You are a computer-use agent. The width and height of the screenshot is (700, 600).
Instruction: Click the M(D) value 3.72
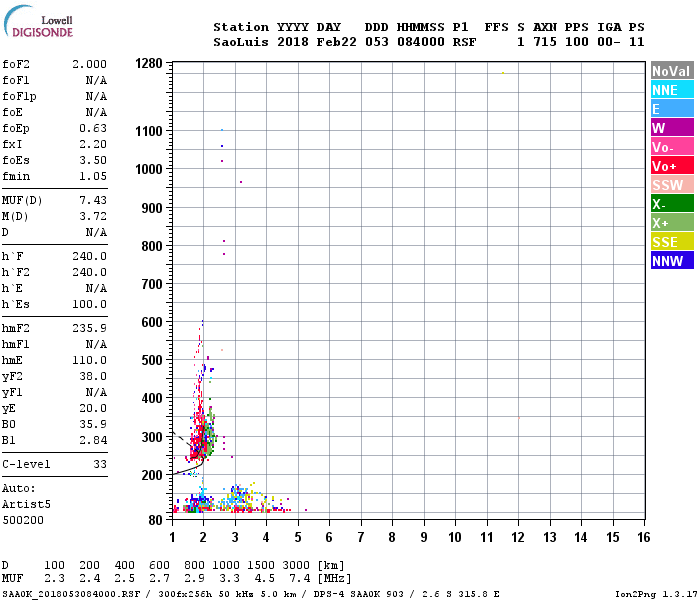pos(93,217)
